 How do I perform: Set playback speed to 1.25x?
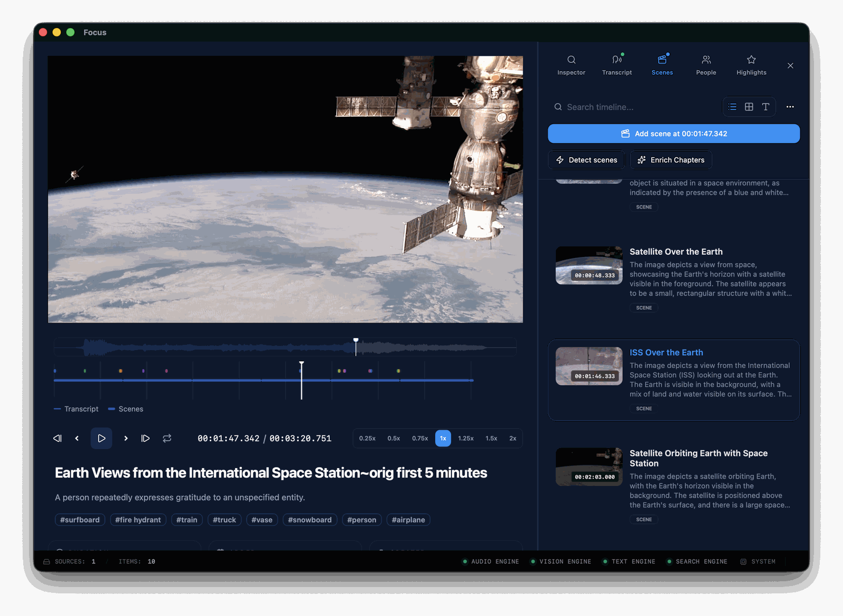pyautogui.click(x=466, y=438)
